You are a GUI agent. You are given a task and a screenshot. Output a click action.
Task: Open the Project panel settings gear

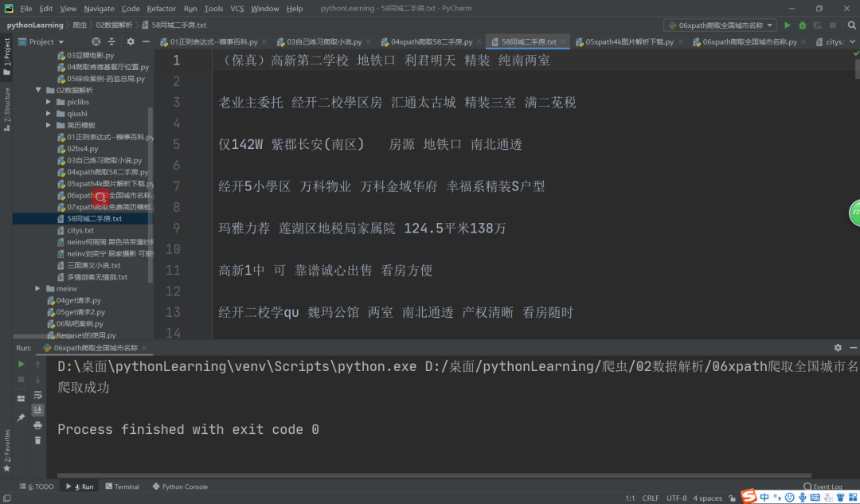tap(129, 41)
